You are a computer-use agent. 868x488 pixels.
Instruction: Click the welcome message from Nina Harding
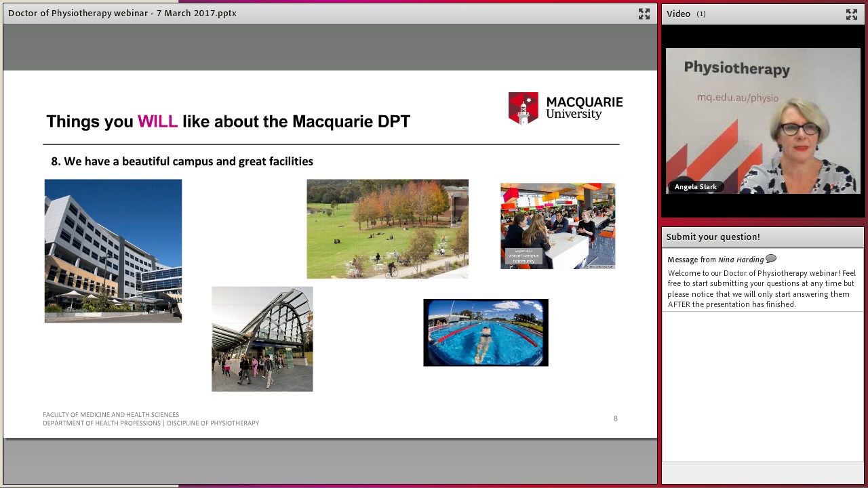(762, 289)
